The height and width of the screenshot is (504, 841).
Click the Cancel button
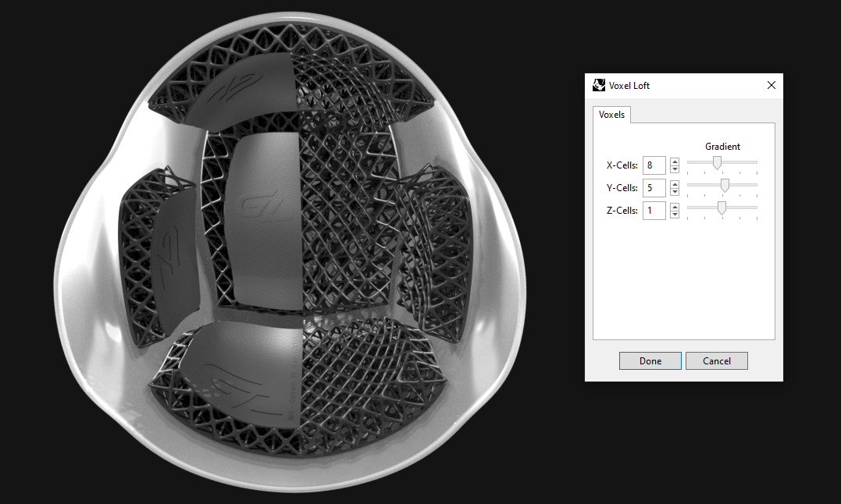pos(716,360)
